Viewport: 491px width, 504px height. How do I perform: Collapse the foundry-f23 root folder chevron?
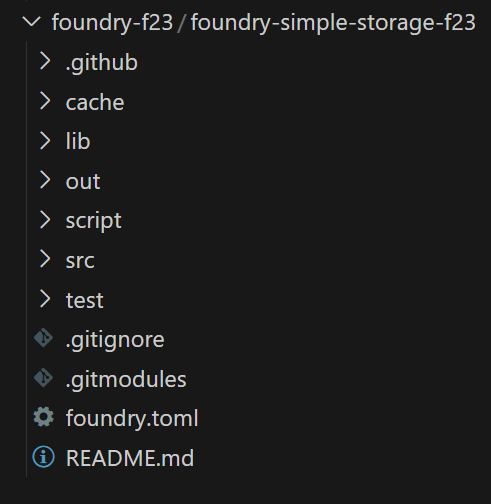(x=31, y=22)
